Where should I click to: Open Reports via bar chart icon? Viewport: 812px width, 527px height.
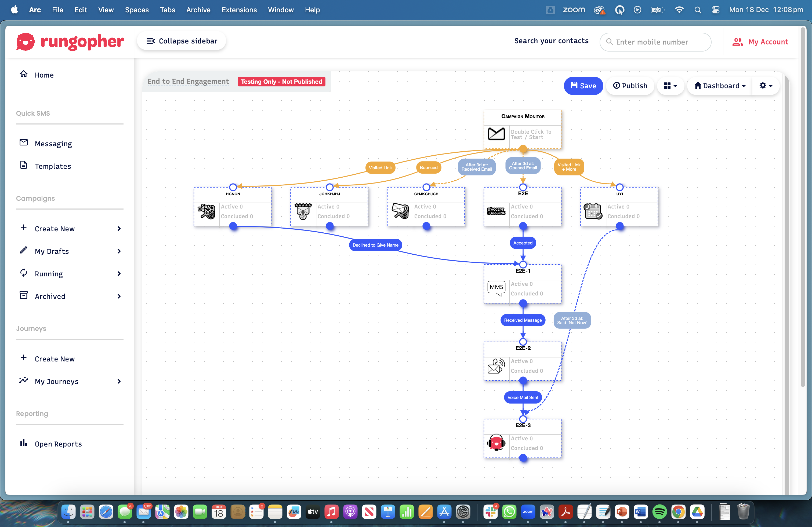pos(24,443)
